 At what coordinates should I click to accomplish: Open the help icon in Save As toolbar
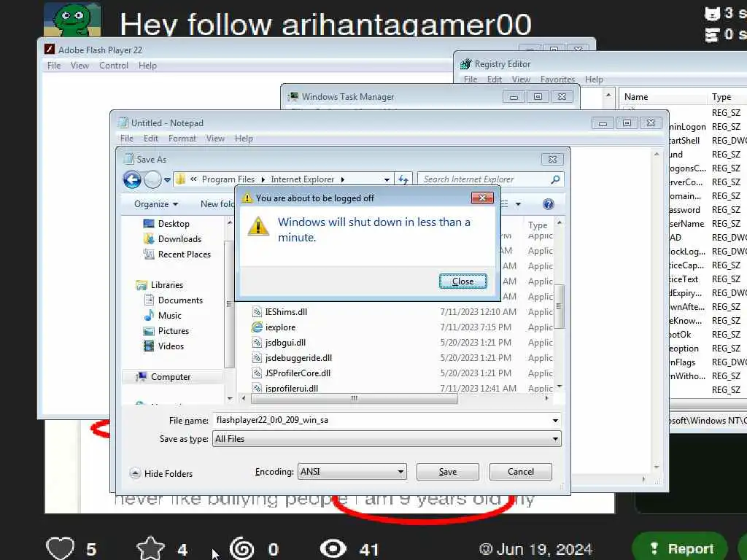pos(549,204)
